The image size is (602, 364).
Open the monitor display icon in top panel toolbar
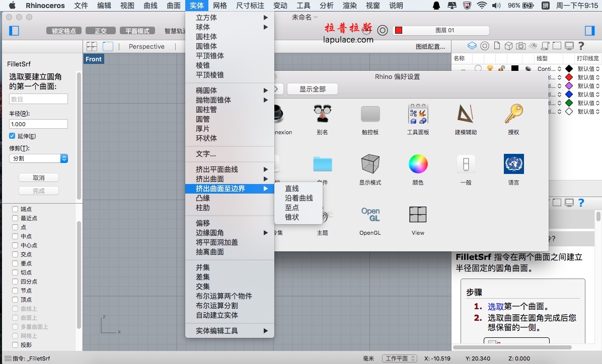click(x=569, y=46)
